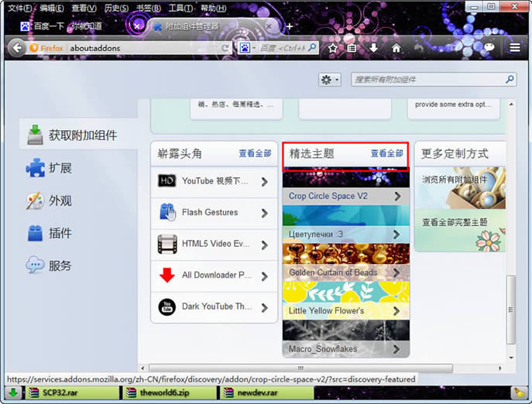The image size is (532, 404).
Task: Open the Flash Gestures add-on entry
Action: pyautogui.click(x=214, y=213)
